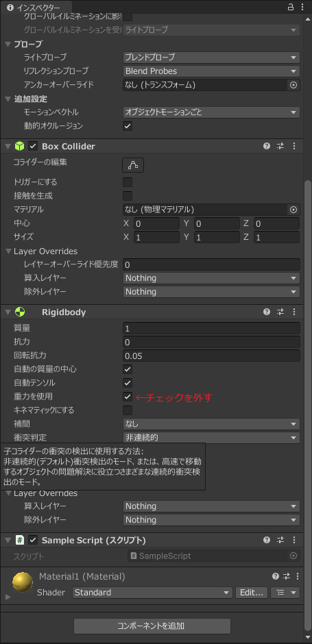Image resolution: width=312 pixels, height=644 pixels.
Task: Open the 補間 interpolation dropdown
Action: click(x=211, y=424)
